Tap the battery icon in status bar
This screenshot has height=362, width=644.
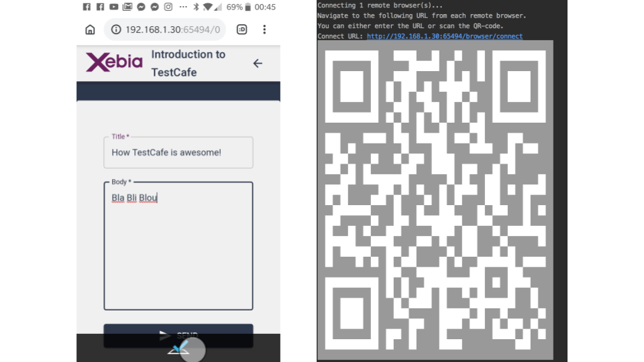click(248, 7)
